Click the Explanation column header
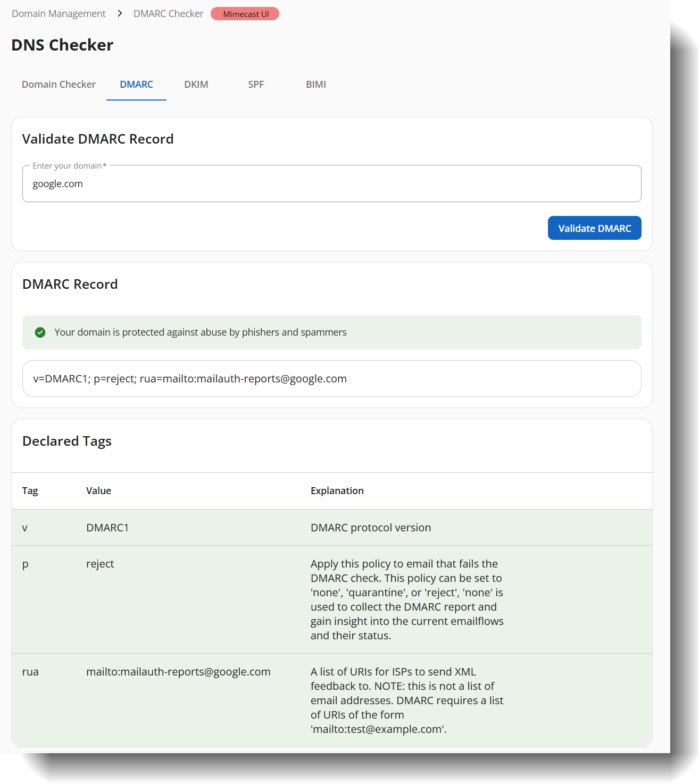Viewport: 699px width, 784px height. tap(337, 491)
